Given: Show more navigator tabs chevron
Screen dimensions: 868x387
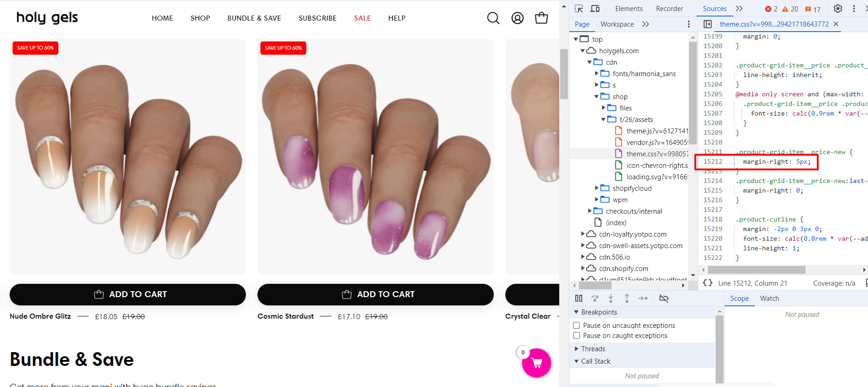Looking at the screenshot, I should [x=645, y=24].
